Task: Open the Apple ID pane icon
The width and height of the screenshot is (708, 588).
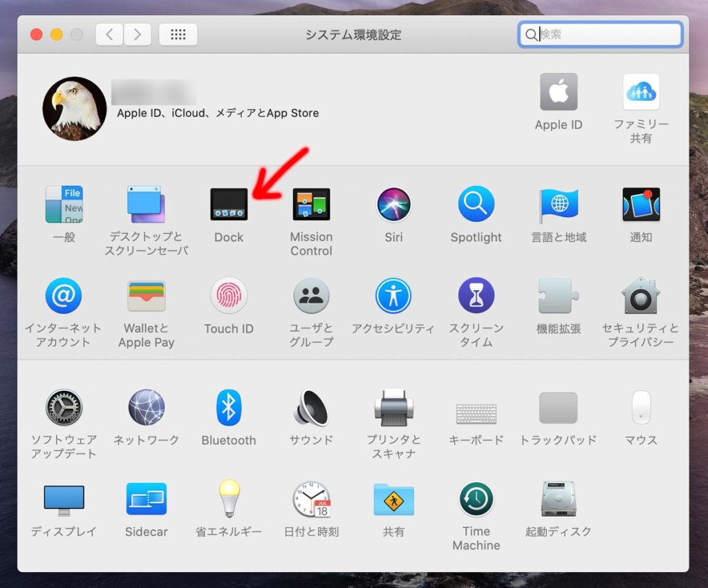Action: click(x=559, y=92)
